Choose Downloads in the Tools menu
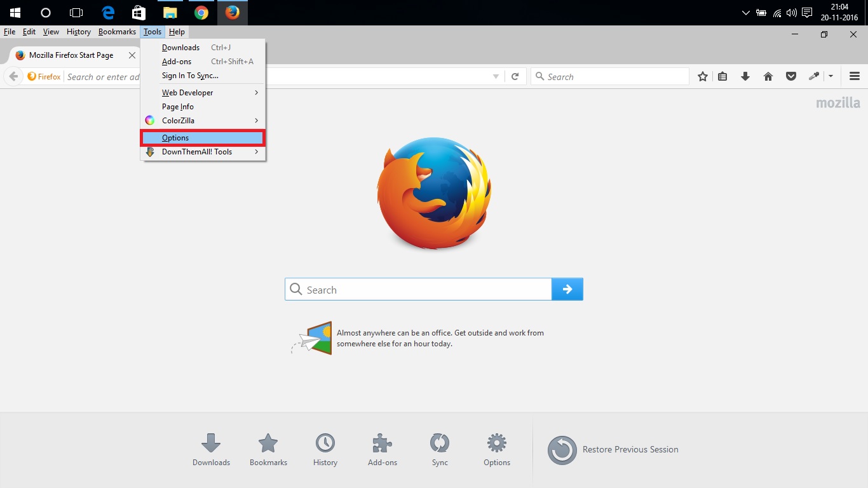 point(203,48)
